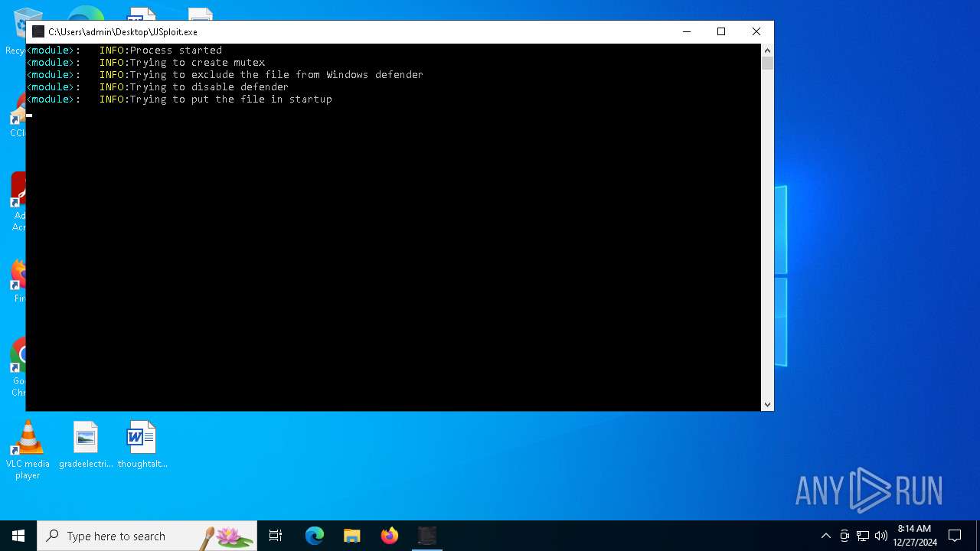Open the VLC media player desktop shortcut
Viewport: 980px width, 551px height.
pos(28,451)
